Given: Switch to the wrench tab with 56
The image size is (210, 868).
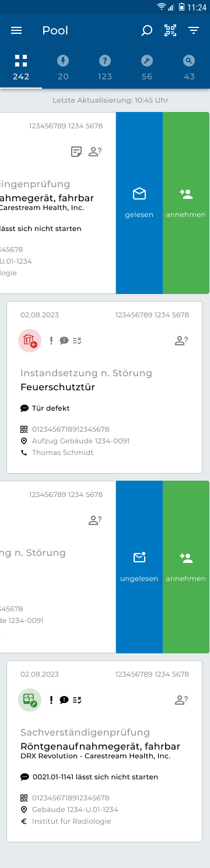Looking at the screenshot, I should tap(147, 68).
